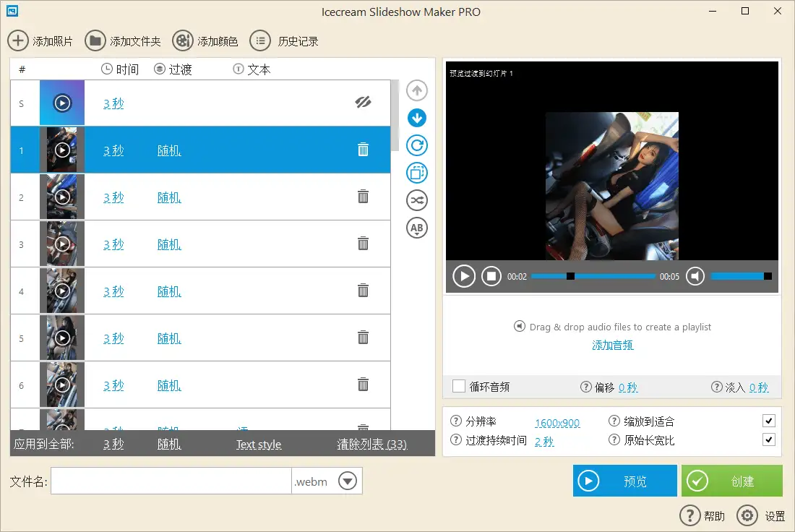Select slide 5 thumbnail
Screen dimensions: 795x532
(62, 338)
